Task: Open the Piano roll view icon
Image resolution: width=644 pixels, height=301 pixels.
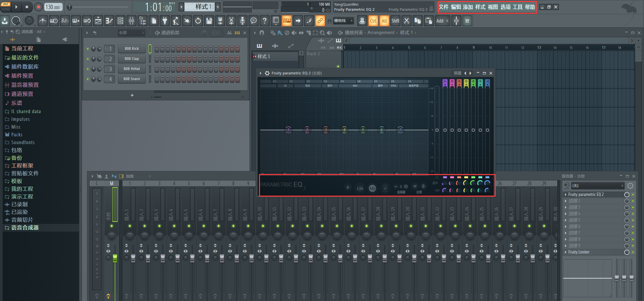Action: pyautogui.click(x=109, y=21)
